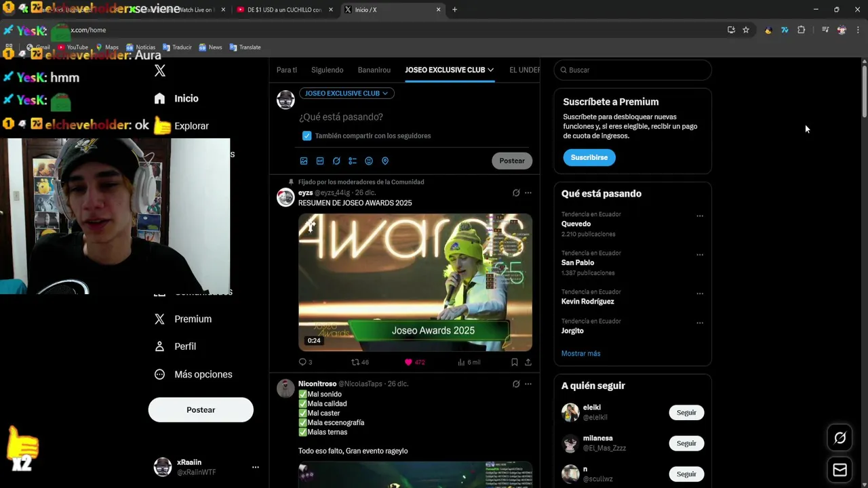Follow eleiki with Seguir button
Viewport: 868px width, 488px height.
(x=686, y=412)
